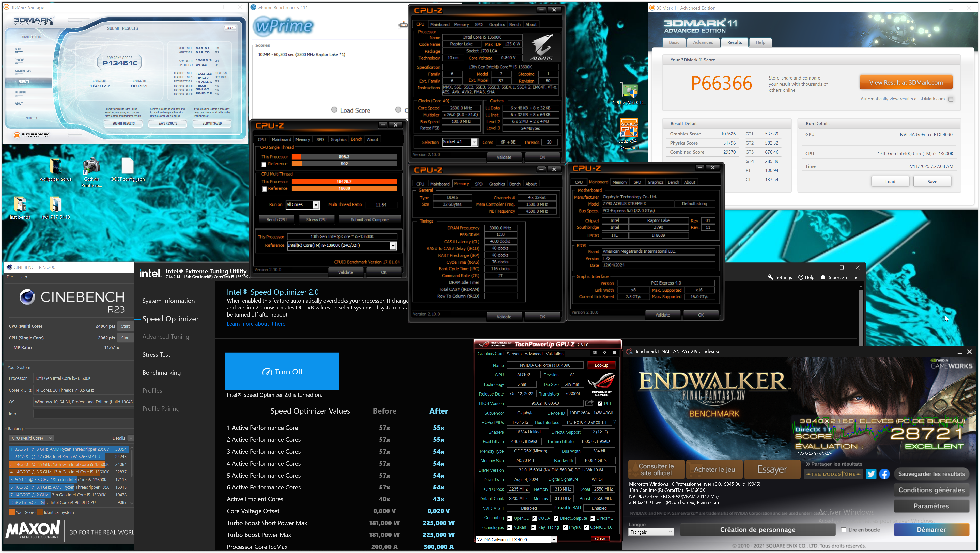Switch to the GPU-Z Sensors tab
980x553 pixels.
(x=514, y=354)
